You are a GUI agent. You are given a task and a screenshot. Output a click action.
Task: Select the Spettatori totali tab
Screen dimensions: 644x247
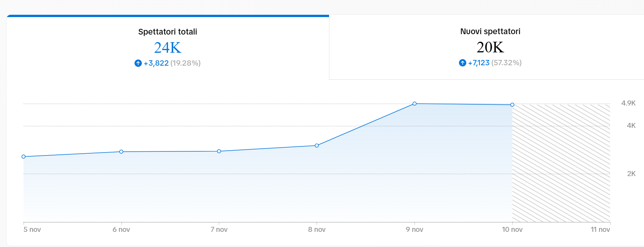[x=168, y=32]
